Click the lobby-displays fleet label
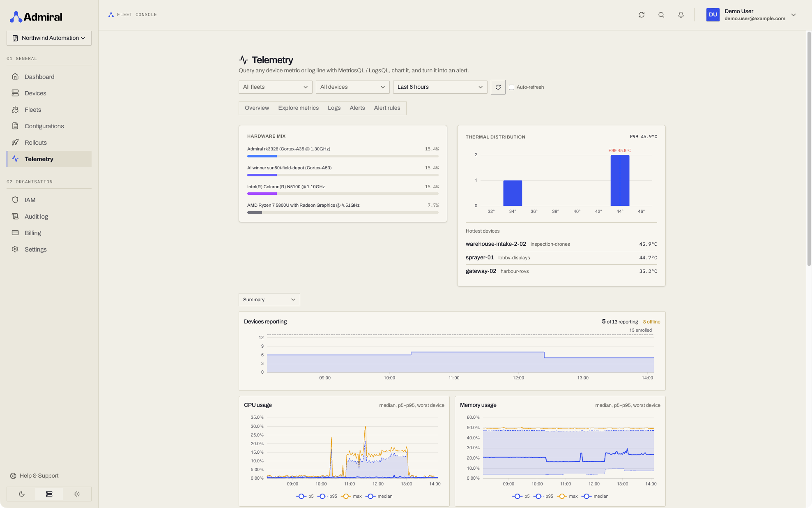This screenshot has height=508, width=812. [514, 258]
